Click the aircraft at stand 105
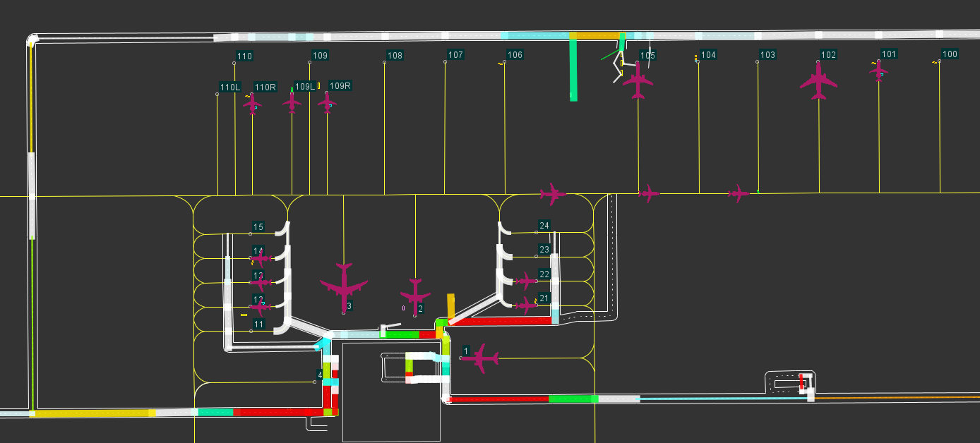The height and width of the screenshot is (443, 980). pos(638,81)
